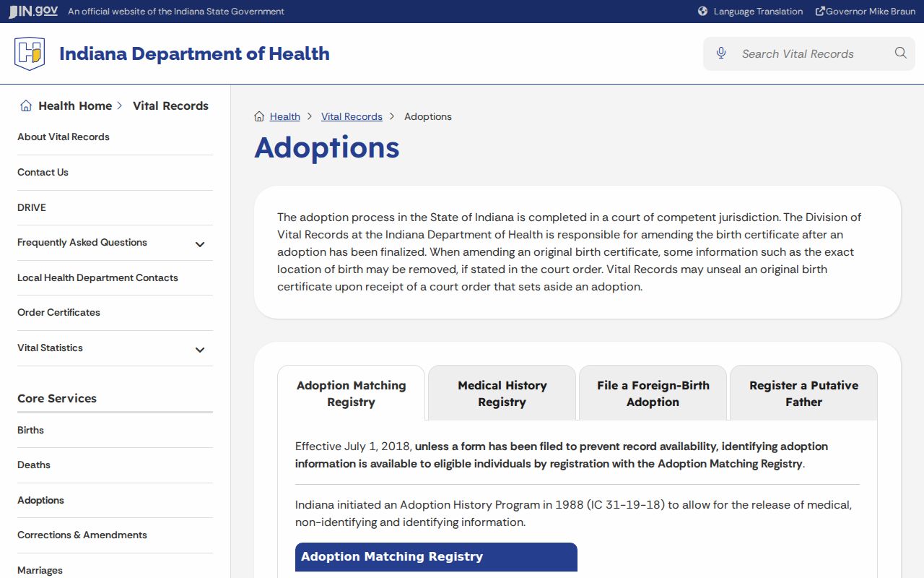
Task: Open the Adoptions sidebar link
Action: [40, 500]
